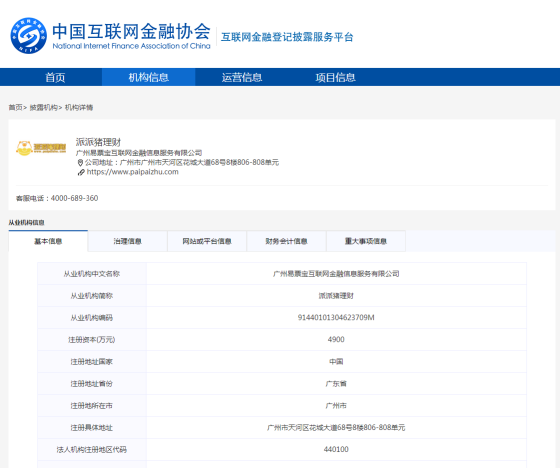This screenshot has width=560, height=468.
Task: Click 互联网金融登记披露服务平台 header text
Action: pos(287,37)
